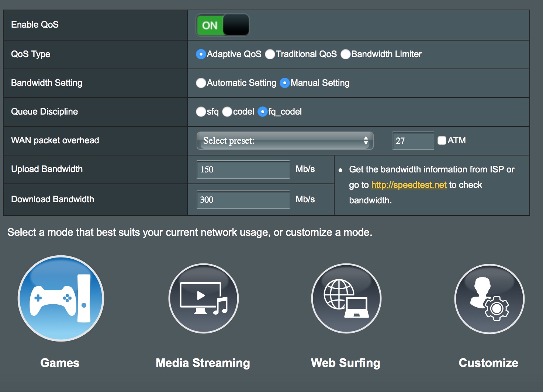Screen dimensions: 543x392
Task: Choose the Media Streaming mode icon
Action: [204, 298]
